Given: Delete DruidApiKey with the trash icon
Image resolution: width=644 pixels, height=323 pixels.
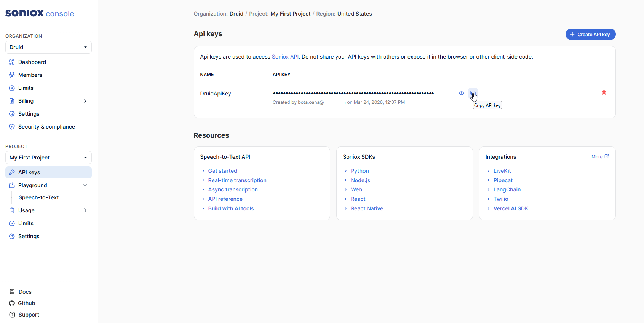Looking at the screenshot, I should click(604, 93).
